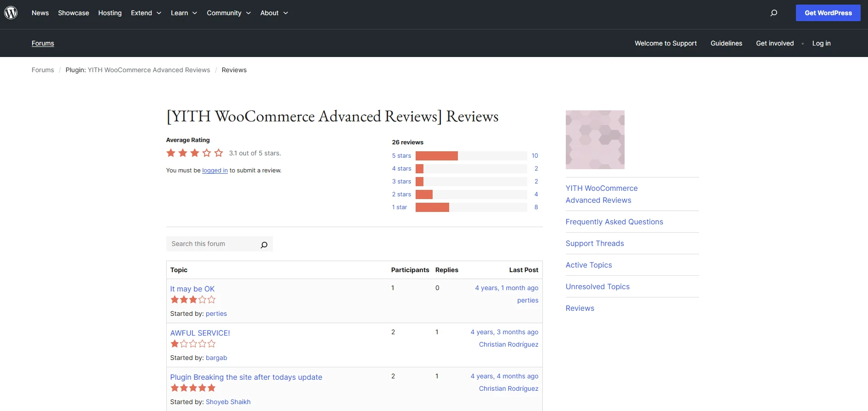This screenshot has height=411, width=868.
Task: Expand the About menu
Action: pyautogui.click(x=274, y=13)
